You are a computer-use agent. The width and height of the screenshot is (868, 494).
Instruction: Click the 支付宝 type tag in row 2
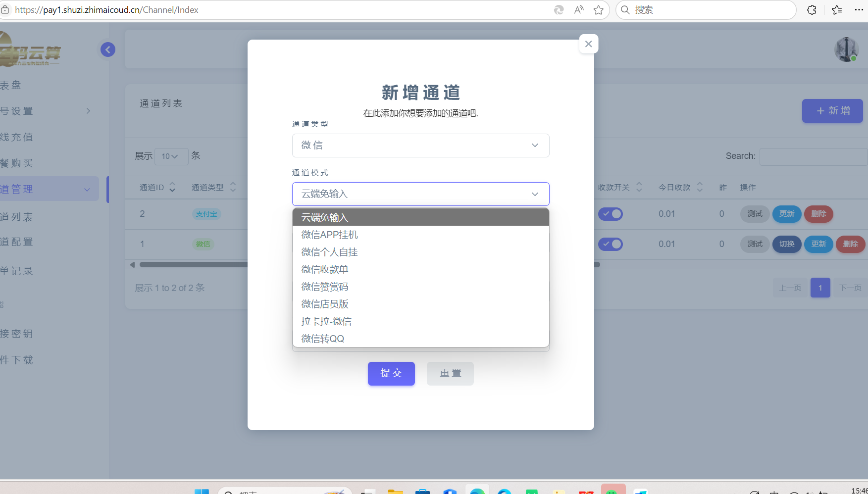click(x=206, y=214)
